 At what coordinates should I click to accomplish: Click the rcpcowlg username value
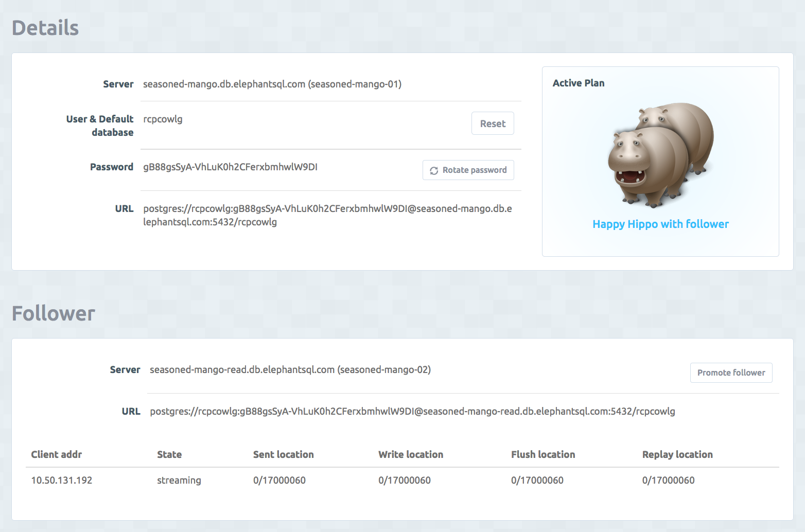click(x=163, y=119)
